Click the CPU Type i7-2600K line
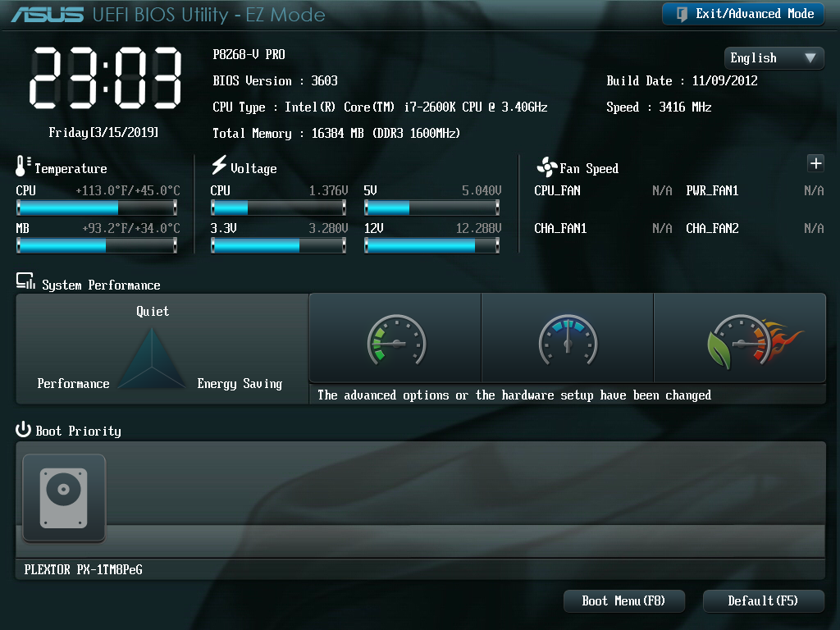840x630 pixels. pos(380,107)
